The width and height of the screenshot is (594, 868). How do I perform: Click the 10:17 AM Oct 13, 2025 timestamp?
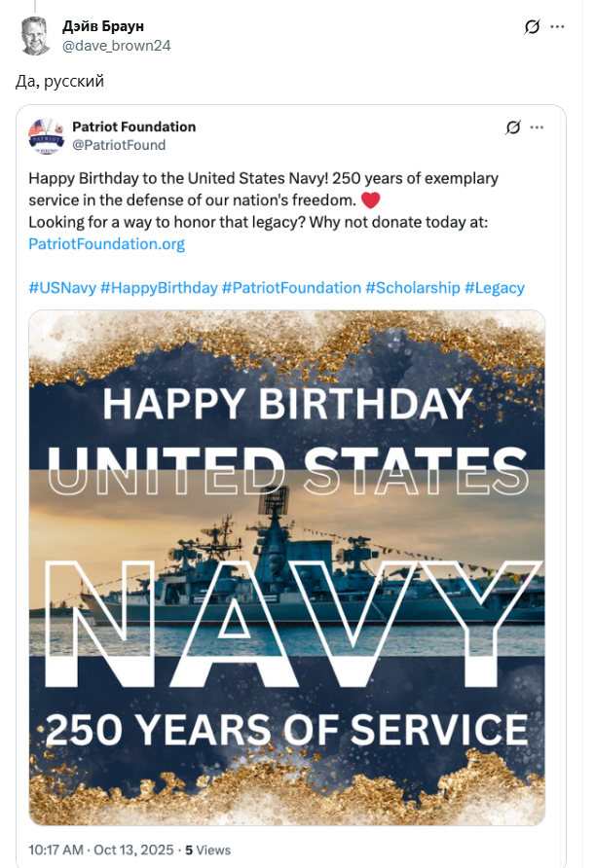coord(99,850)
